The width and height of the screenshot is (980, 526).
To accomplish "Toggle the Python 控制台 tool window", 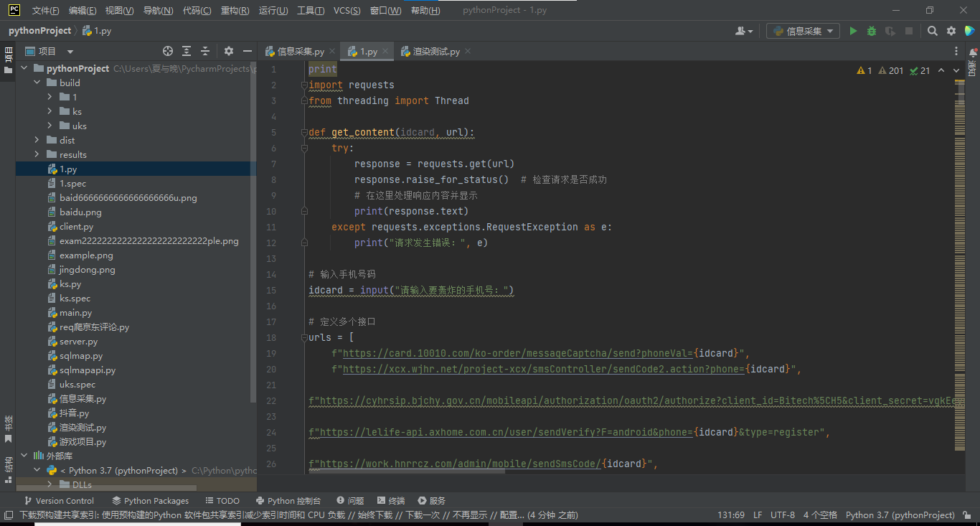I will tap(288, 500).
